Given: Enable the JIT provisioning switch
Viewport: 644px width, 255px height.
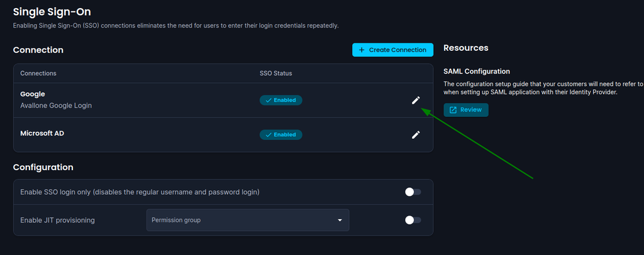Looking at the screenshot, I should tap(413, 220).
